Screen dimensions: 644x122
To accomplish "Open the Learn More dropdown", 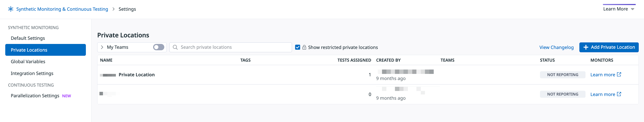I will 619,9.
